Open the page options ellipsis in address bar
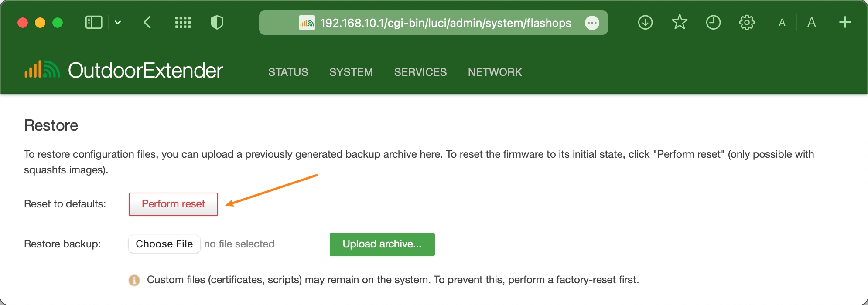Screen dimensions: 868x305 (x=592, y=23)
